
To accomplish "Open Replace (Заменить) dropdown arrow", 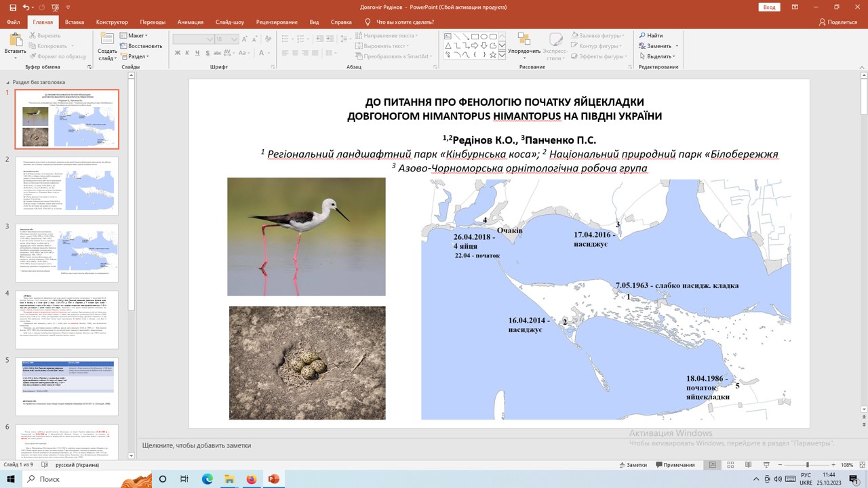I will coord(677,46).
